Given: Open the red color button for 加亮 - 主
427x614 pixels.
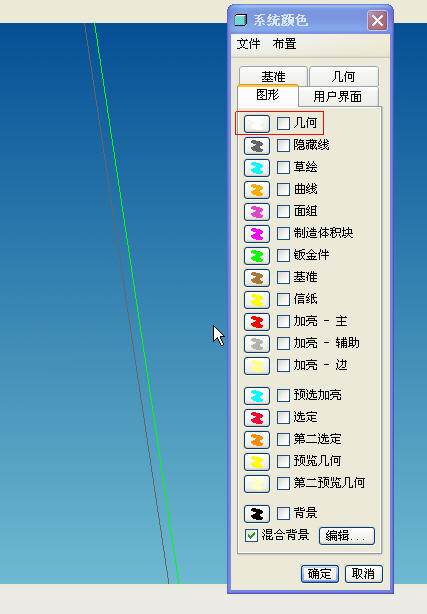Looking at the screenshot, I should coord(257,322).
